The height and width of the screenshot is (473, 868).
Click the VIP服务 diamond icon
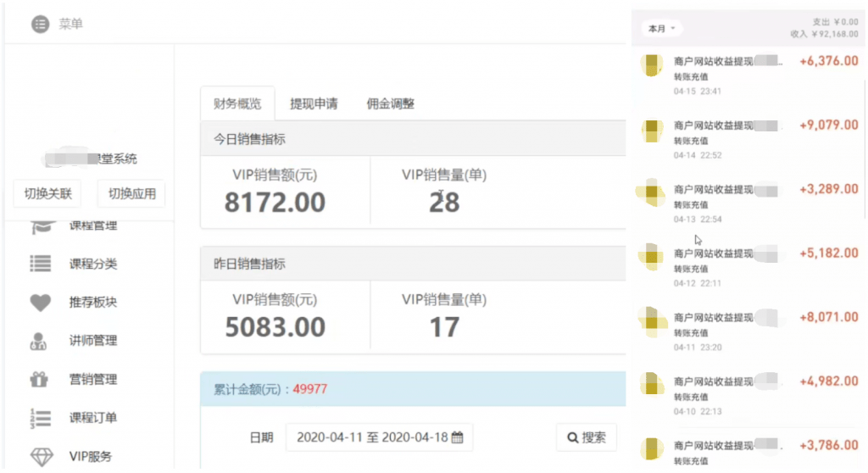41,457
